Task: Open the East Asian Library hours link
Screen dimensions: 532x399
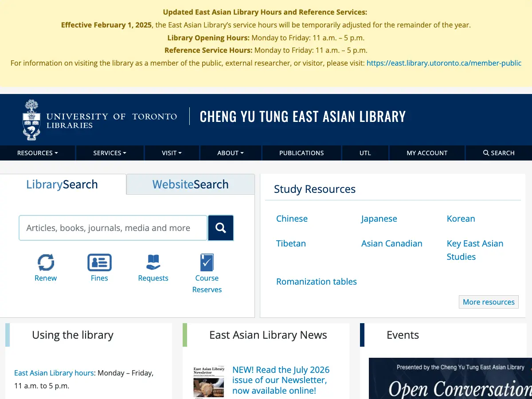Action: pos(54,373)
